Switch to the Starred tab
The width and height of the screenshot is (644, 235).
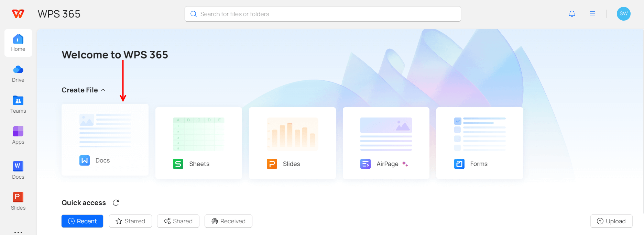click(x=130, y=221)
